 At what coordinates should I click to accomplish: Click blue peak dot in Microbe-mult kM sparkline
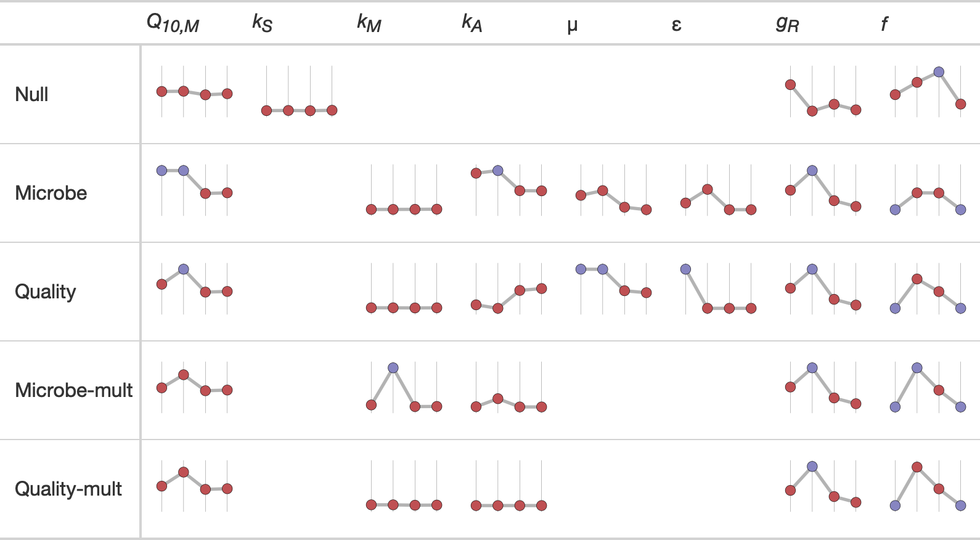click(x=393, y=368)
